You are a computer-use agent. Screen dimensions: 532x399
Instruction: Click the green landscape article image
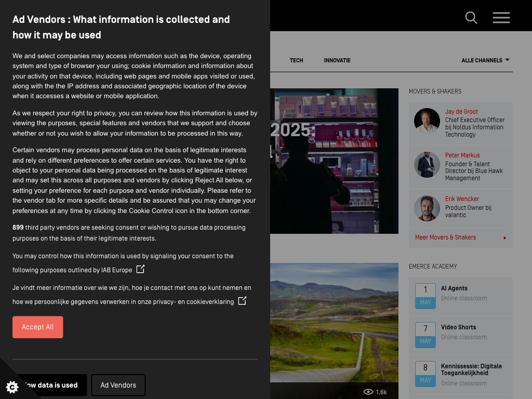tap(334, 322)
